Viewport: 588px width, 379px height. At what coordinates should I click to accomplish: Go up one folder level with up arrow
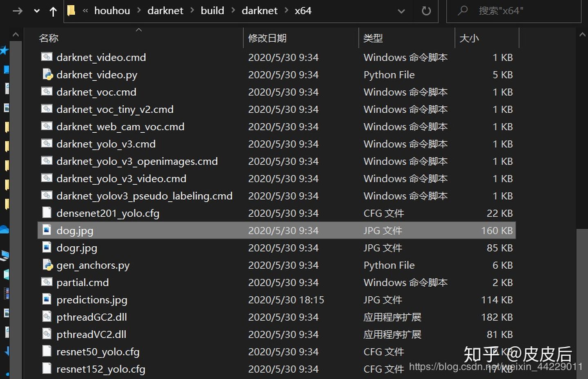(53, 11)
